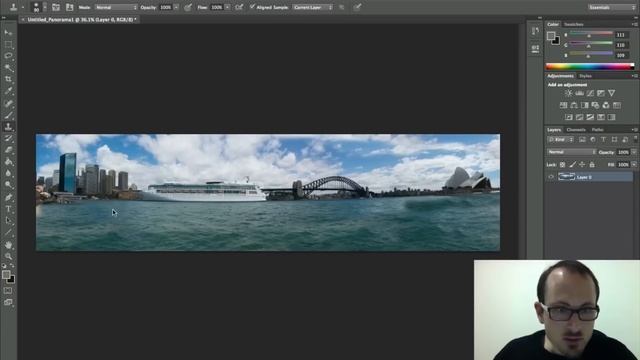Select the Healing Brush tool

(x=8, y=103)
